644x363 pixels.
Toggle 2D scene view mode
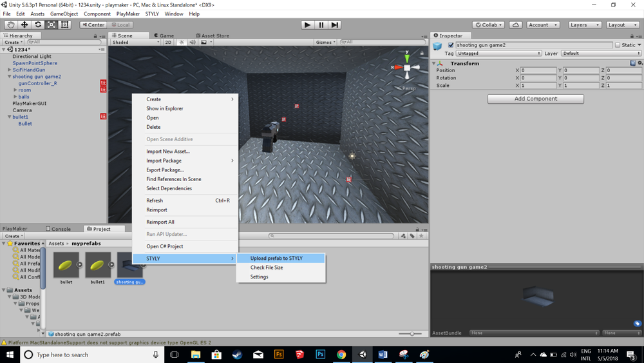(x=168, y=42)
